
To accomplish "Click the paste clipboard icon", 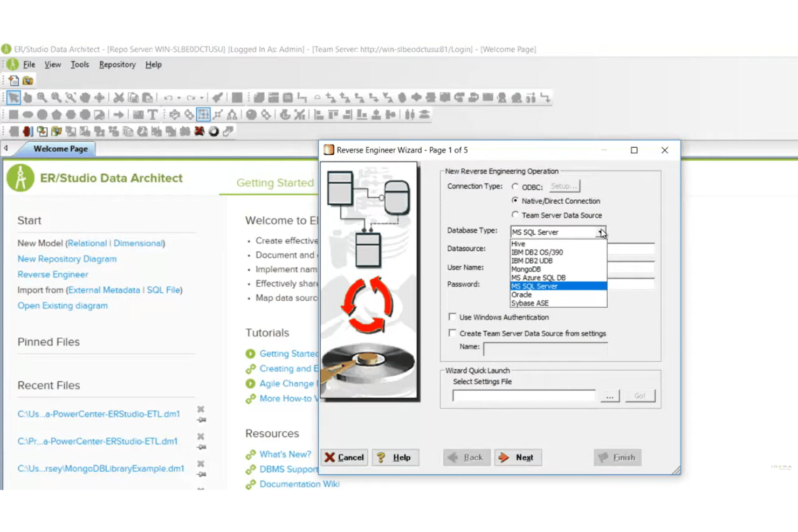I will [x=147, y=98].
